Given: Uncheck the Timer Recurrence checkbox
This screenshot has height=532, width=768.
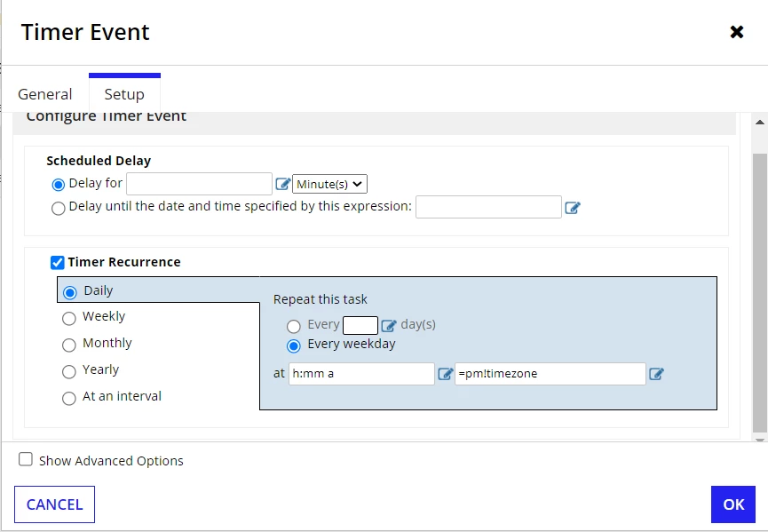Looking at the screenshot, I should pos(58,263).
